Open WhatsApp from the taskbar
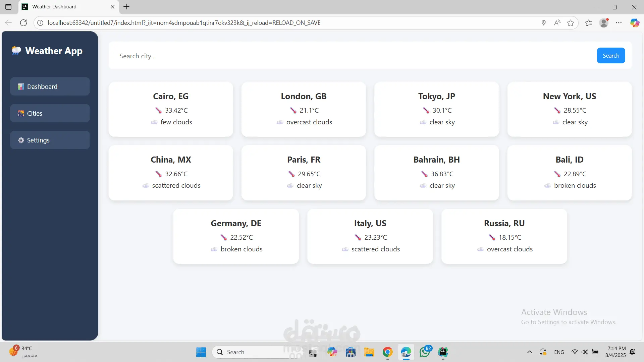The height and width of the screenshot is (362, 644). (425, 352)
